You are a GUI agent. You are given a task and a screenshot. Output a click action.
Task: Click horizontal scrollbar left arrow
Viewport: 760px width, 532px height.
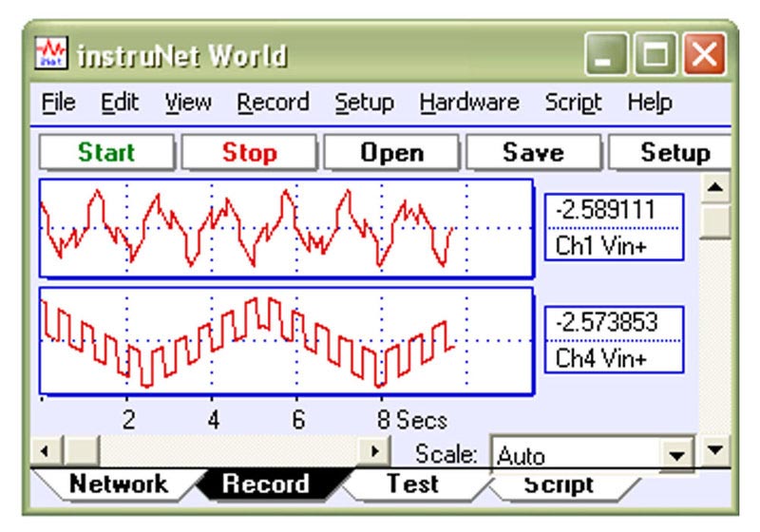tap(46, 451)
